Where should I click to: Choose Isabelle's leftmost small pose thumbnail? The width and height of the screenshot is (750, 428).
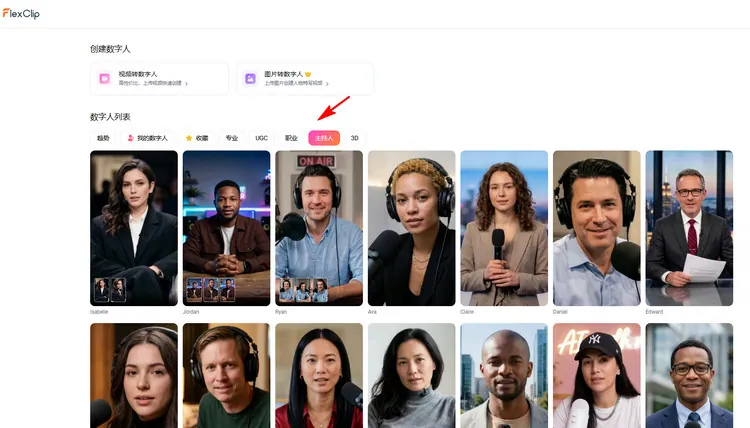pos(101,290)
